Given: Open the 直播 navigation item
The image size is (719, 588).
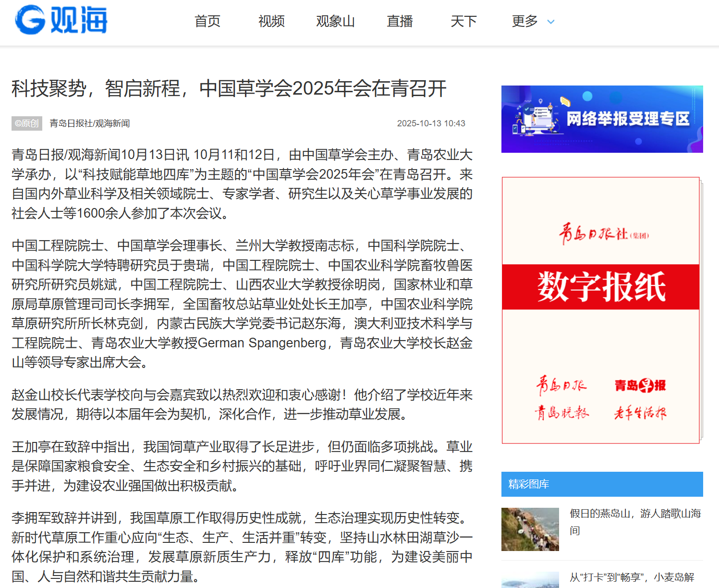Looking at the screenshot, I should click(400, 21).
